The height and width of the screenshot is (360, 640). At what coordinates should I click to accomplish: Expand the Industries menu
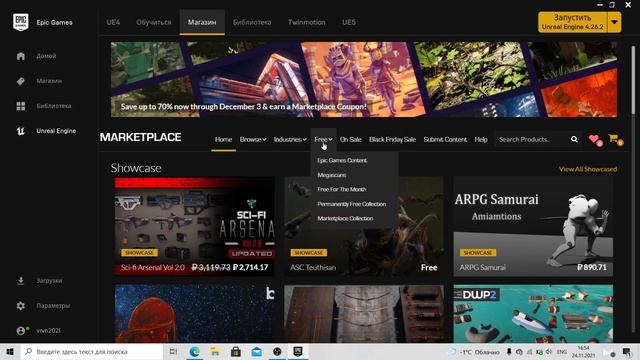(x=290, y=140)
